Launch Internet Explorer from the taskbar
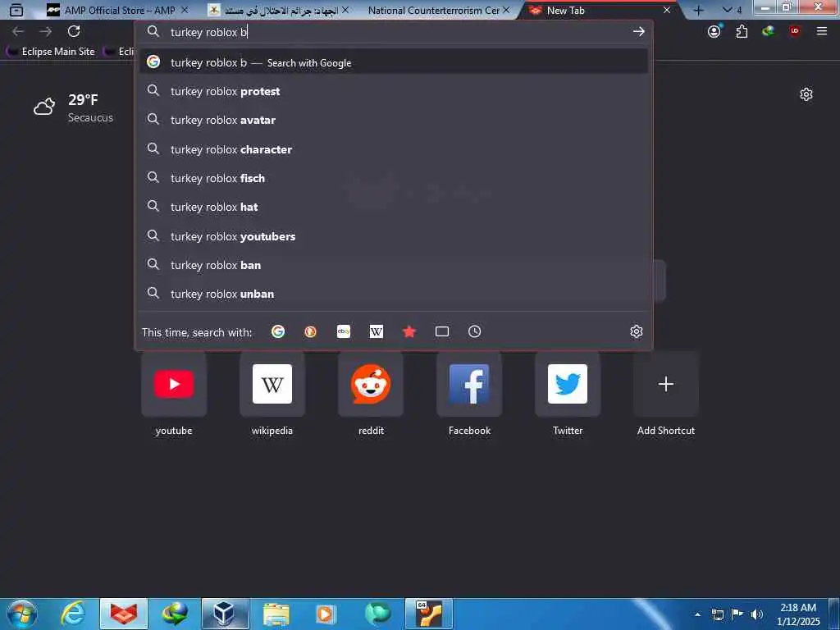Image resolution: width=840 pixels, height=630 pixels. pos(73,614)
